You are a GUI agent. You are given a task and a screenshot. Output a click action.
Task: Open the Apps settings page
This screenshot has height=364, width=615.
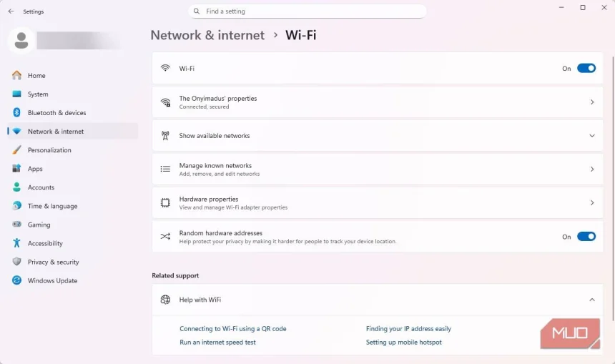35,169
